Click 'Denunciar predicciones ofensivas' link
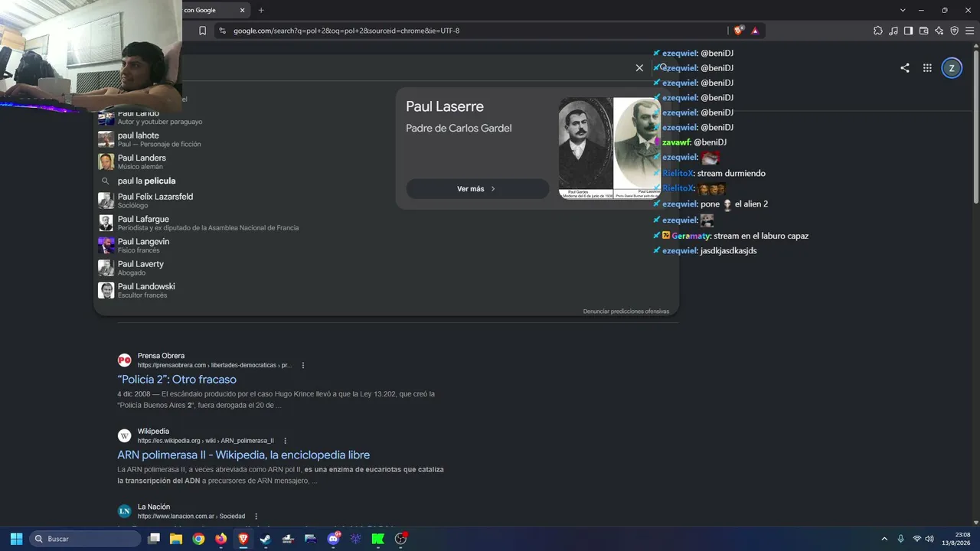Viewport: 980px width, 551px height. [626, 311]
